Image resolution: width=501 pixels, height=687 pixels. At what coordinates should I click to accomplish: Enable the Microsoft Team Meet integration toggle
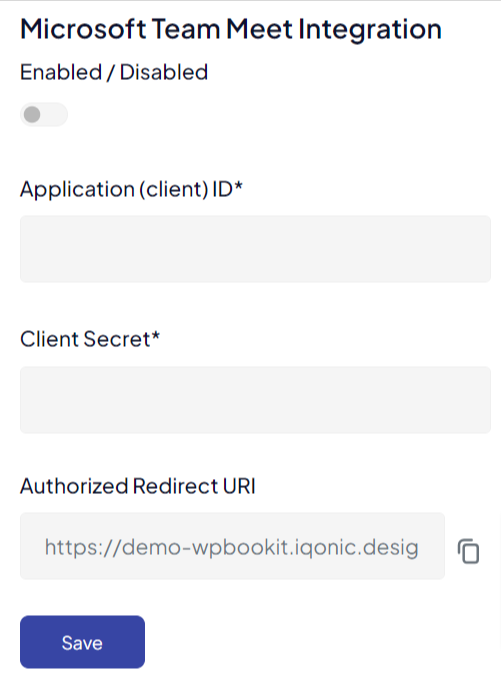(44, 115)
